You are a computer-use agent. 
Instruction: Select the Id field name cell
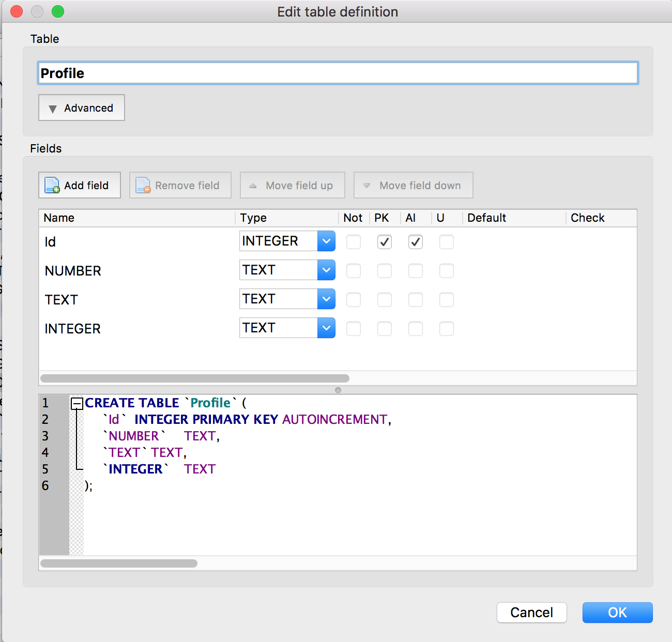137,242
